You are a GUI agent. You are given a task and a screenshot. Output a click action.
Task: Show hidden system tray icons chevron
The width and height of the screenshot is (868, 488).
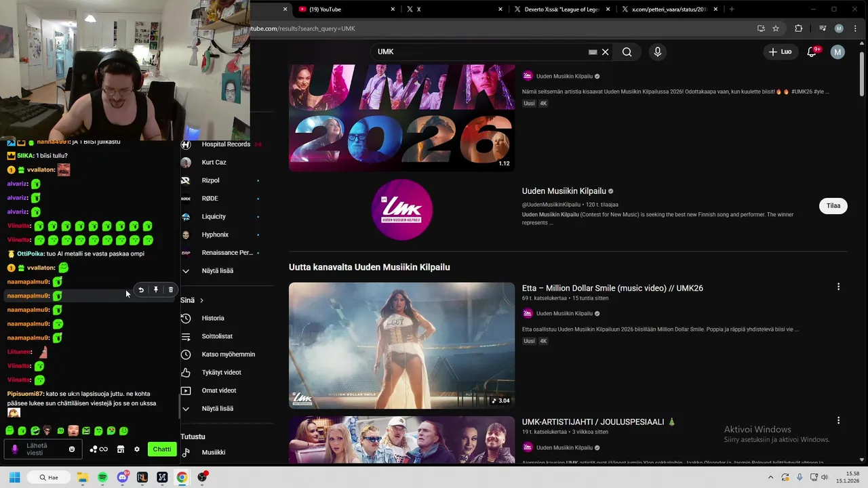(772, 477)
